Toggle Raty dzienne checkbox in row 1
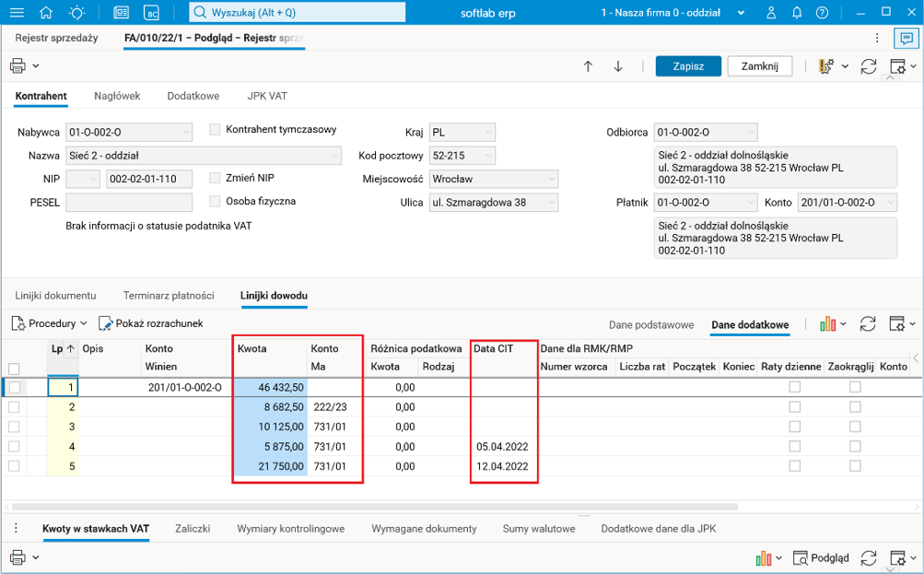Viewport: 924px width, 574px height. [794, 387]
